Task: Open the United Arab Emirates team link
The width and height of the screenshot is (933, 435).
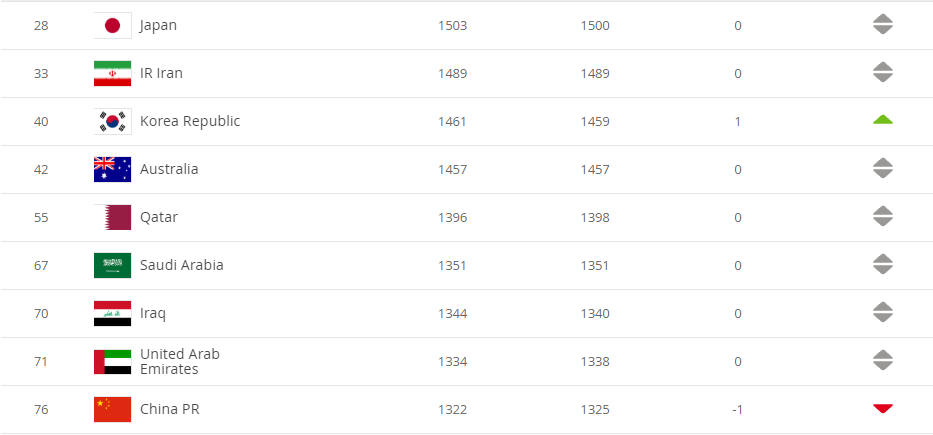Action: (180, 362)
